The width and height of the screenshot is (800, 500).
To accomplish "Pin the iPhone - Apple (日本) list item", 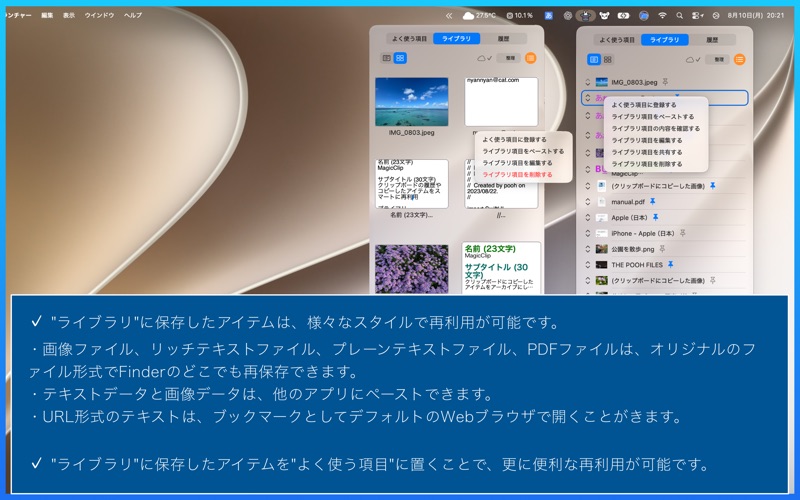I will tap(683, 233).
